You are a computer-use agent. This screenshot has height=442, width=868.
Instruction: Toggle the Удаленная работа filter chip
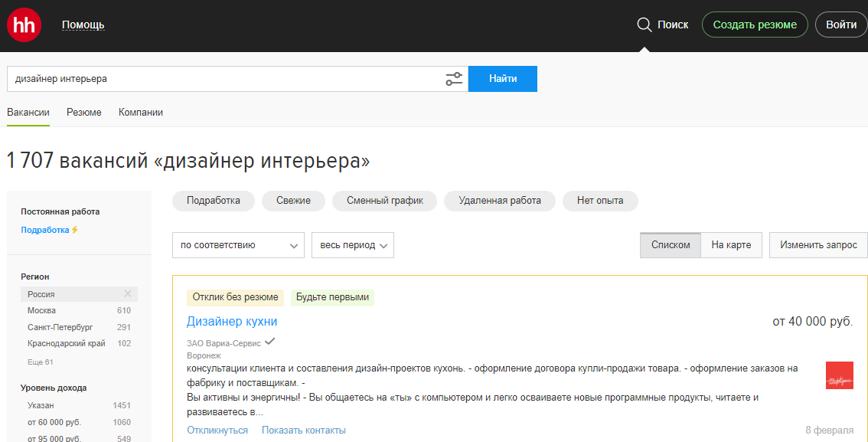click(500, 201)
